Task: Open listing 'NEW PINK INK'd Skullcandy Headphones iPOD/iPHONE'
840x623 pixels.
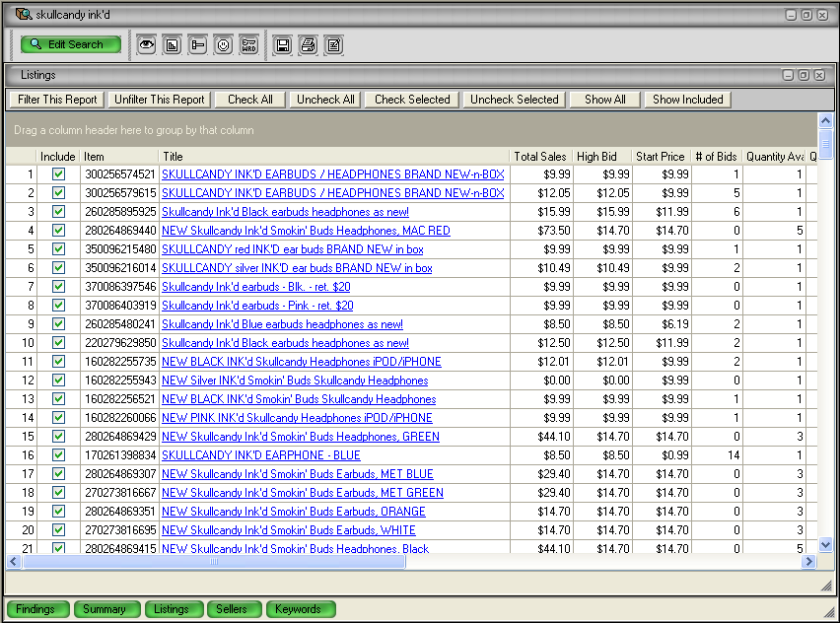Action: point(297,418)
